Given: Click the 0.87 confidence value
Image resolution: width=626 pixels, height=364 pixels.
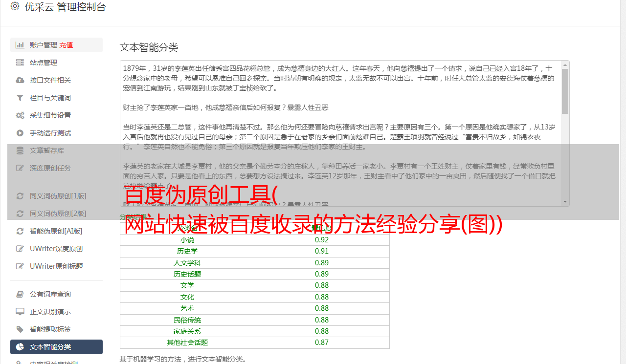Looking at the screenshot, I should point(322,343).
